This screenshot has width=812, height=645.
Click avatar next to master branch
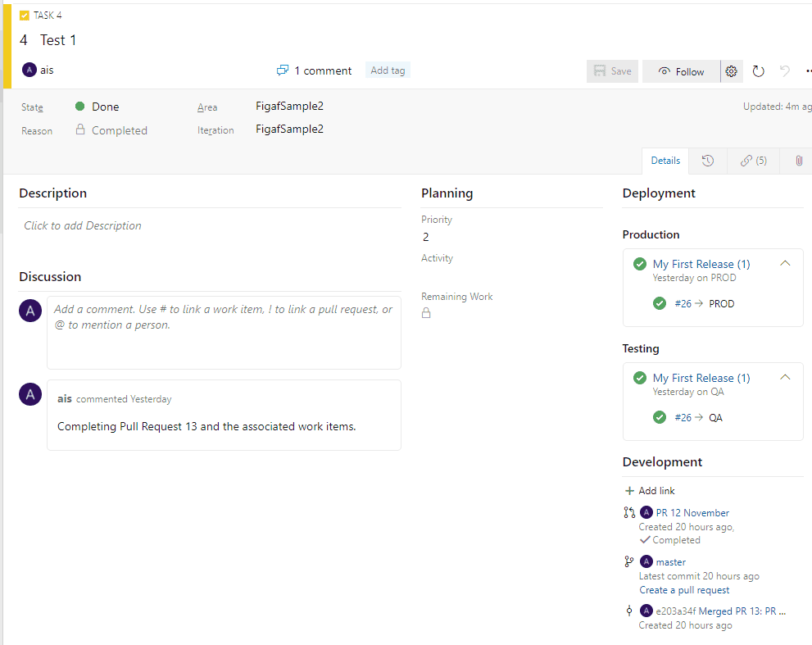point(646,561)
